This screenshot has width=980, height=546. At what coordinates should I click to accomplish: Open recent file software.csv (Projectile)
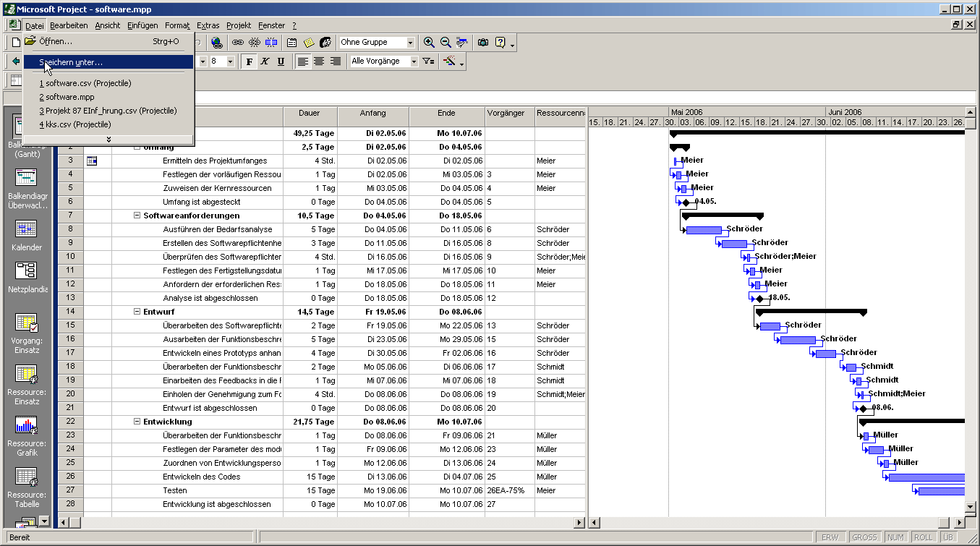(85, 83)
